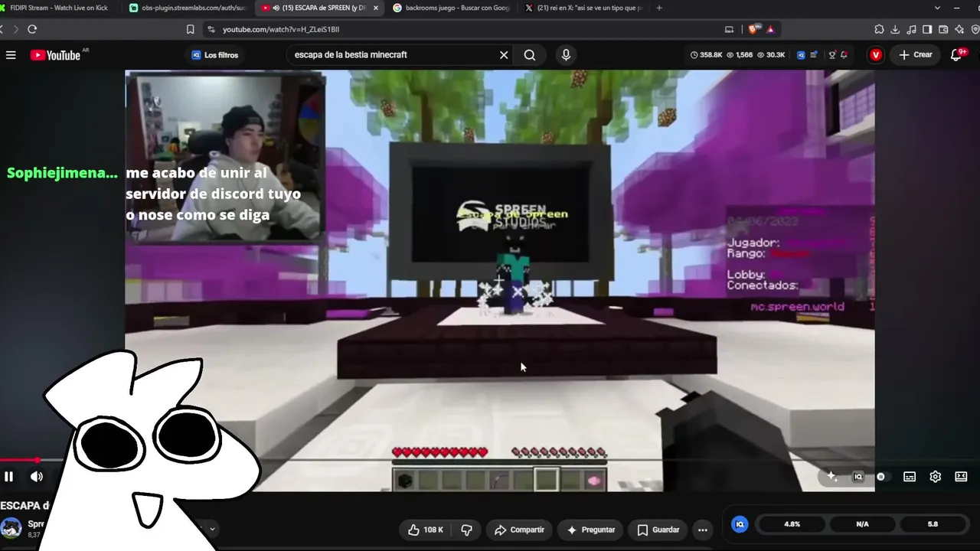Open the Brave Wallet icon
Image resolution: width=980 pixels, height=551 pixels.
click(943, 29)
